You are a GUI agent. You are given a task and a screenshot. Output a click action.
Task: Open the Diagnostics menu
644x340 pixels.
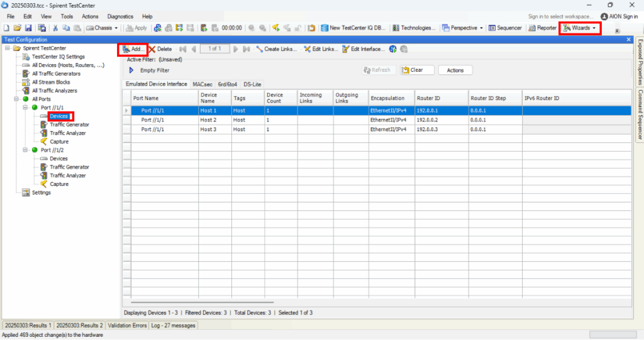pyautogui.click(x=120, y=16)
